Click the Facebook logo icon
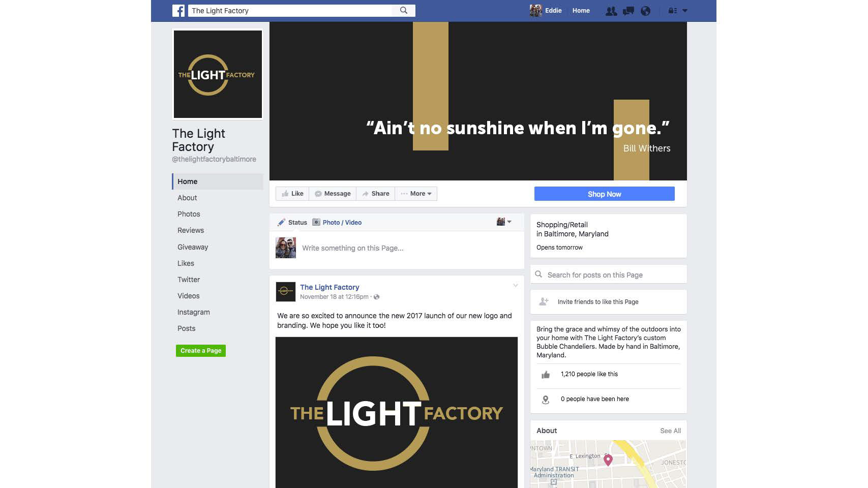 tap(178, 11)
